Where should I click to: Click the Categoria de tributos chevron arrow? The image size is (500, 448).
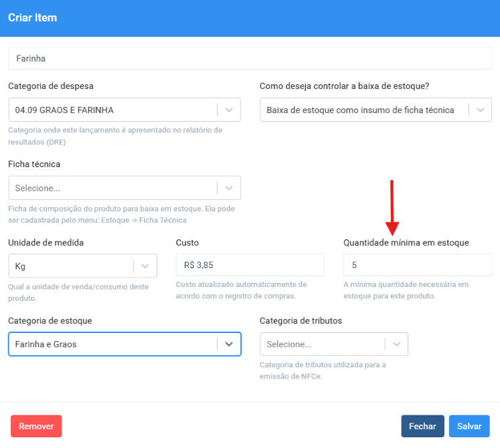coord(396,344)
